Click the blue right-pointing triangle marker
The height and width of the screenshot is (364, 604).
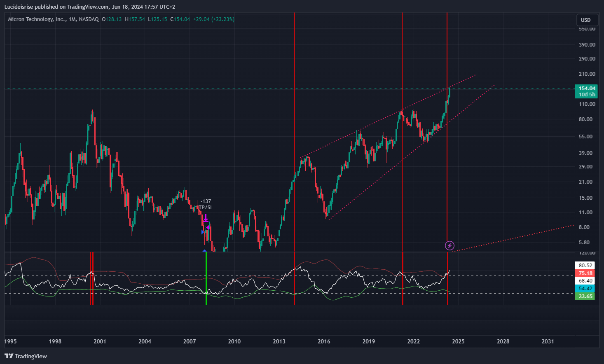click(x=203, y=232)
